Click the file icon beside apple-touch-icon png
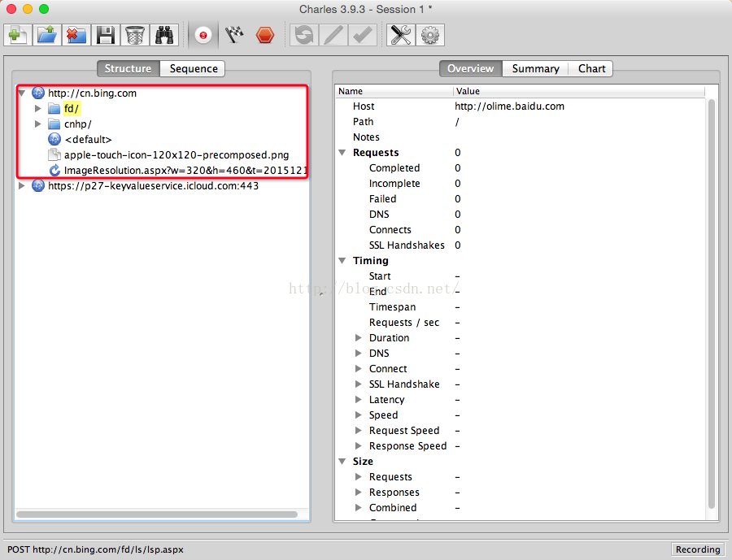The width and height of the screenshot is (732, 560). [54, 154]
